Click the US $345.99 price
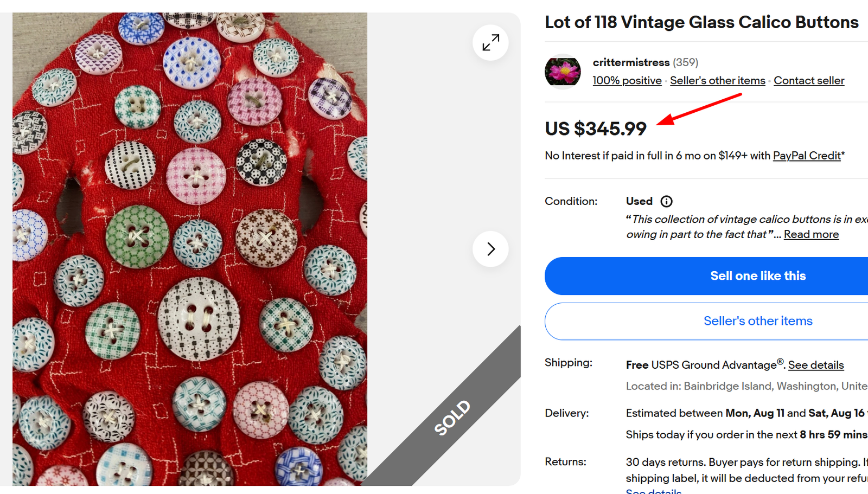The height and width of the screenshot is (494, 868). 596,129
